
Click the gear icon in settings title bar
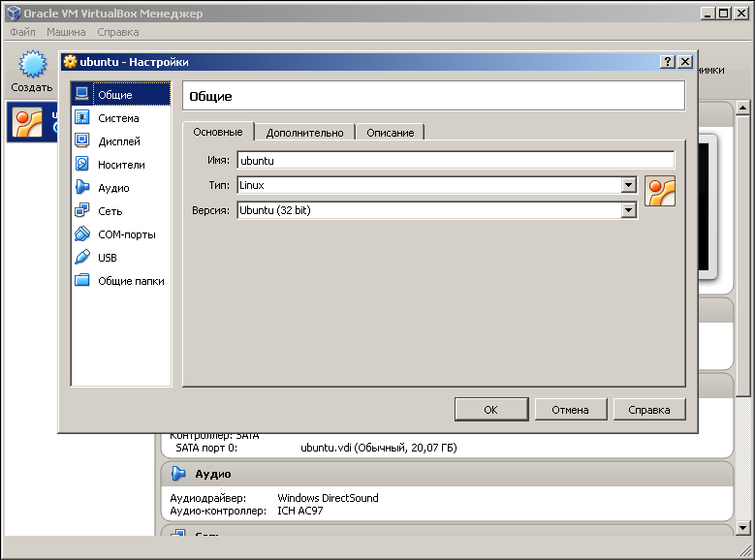click(71, 62)
